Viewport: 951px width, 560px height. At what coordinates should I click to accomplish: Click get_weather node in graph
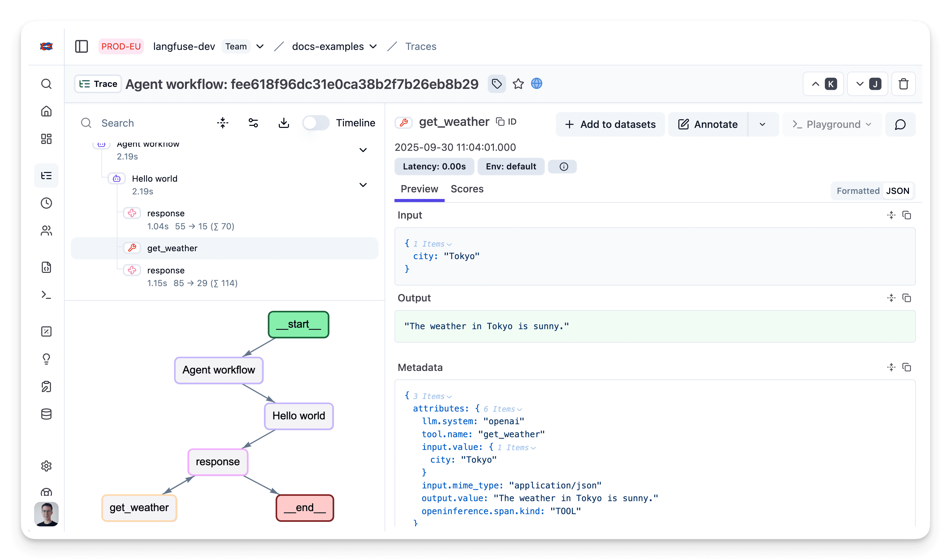(139, 508)
